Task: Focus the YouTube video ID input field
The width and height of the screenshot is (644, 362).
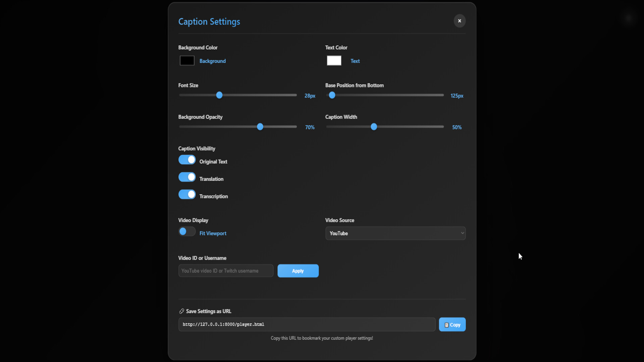Action: pyautogui.click(x=225, y=270)
